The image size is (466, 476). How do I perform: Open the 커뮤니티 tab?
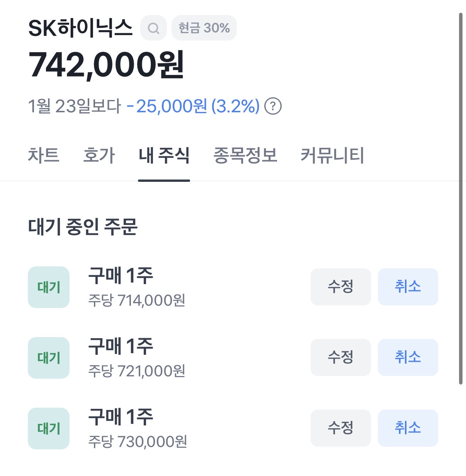(332, 155)
